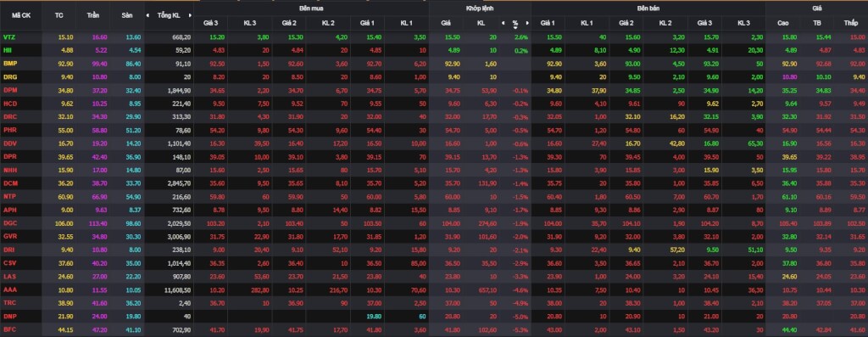Click the left arrow beside % column

point(504,23)
